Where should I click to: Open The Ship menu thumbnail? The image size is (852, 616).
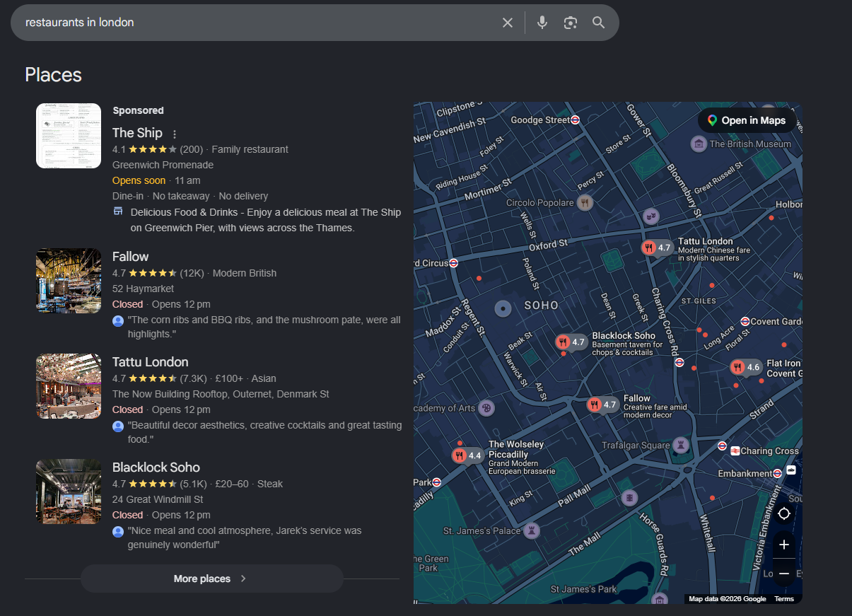tap(69, 136)
